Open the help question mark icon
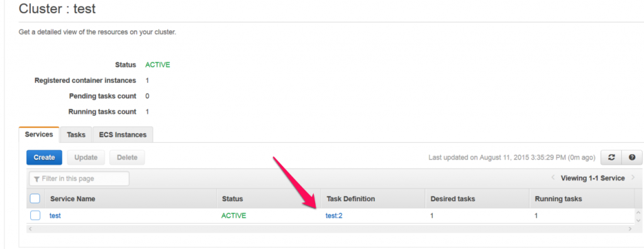644x249 pixels. (632, 157)
